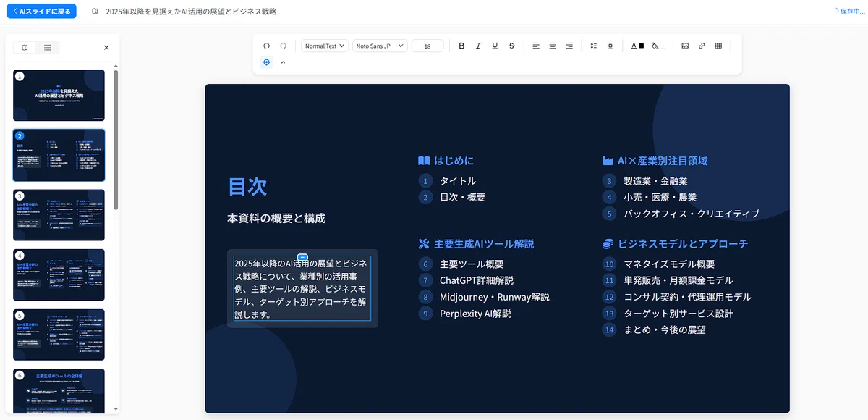Click the small blue handle above text box
This screenshot has height=420, width=868.
click(302, 257)
